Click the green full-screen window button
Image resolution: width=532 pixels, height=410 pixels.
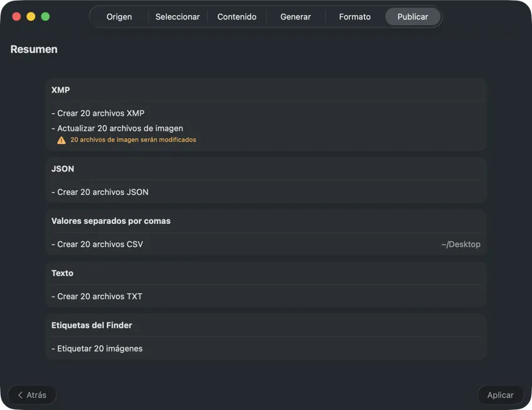click(45, 16)
